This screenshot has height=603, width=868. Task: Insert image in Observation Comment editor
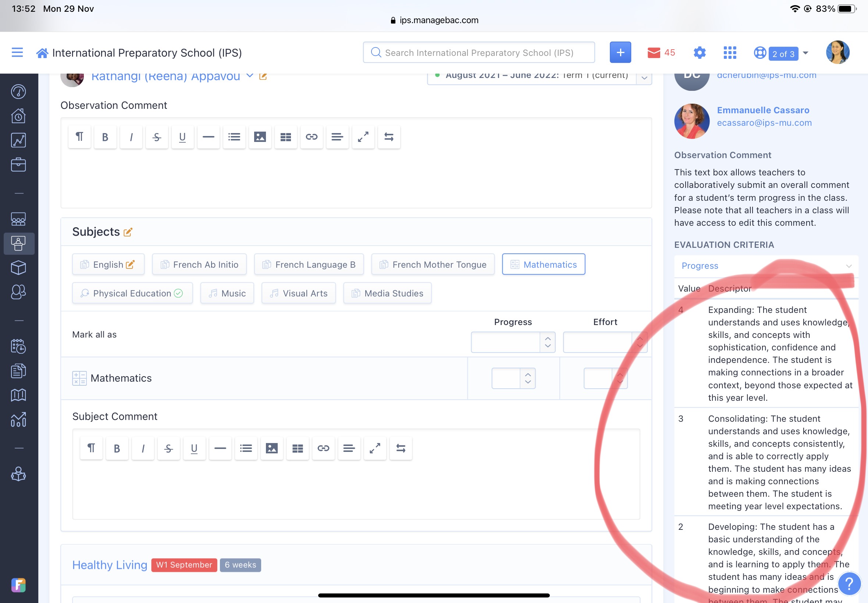point(260,137)
